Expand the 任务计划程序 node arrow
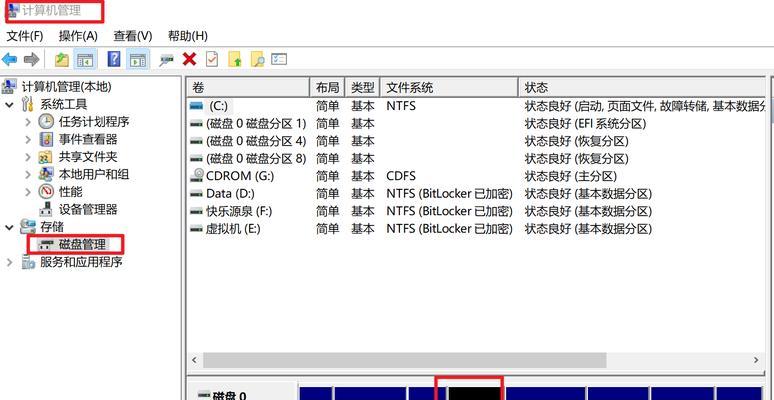 (28, 122)
